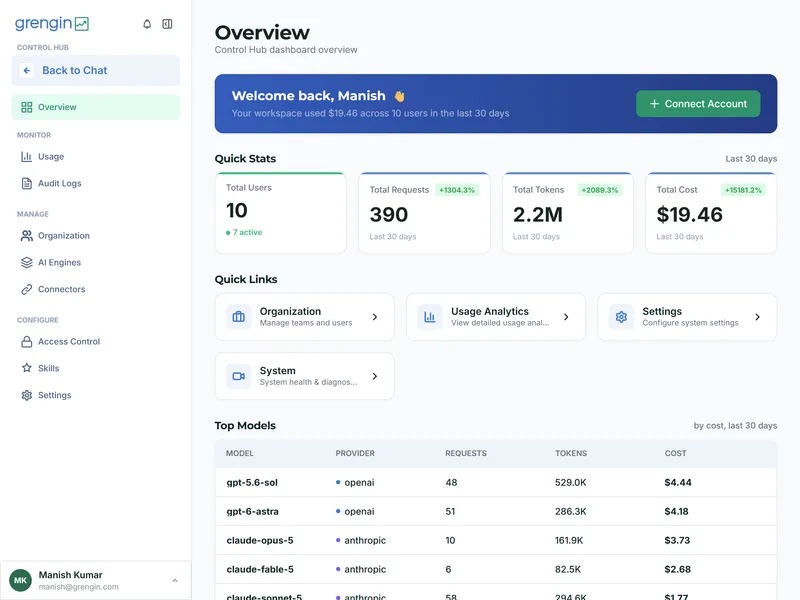Viewport: 800px width, 600px height.
Task: Click the Skills star icon
Action: (x=27, y=368)
